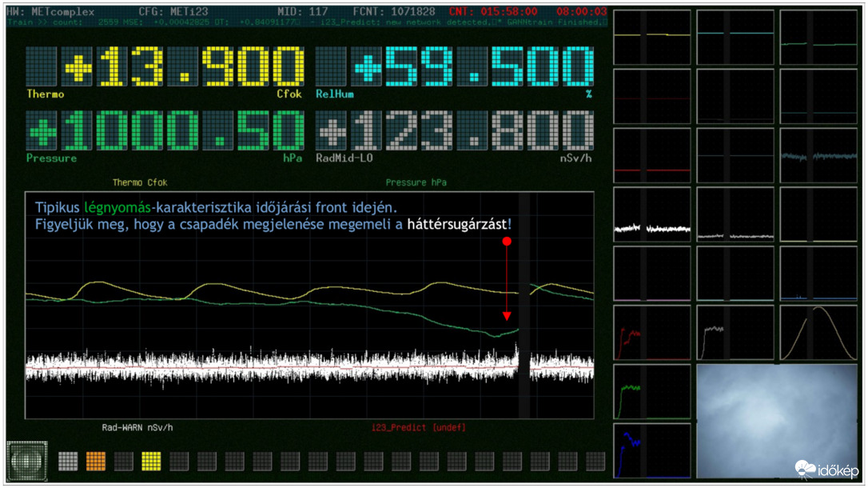
Task: Click the i23_Predict [undef] label
Action: 418,427
